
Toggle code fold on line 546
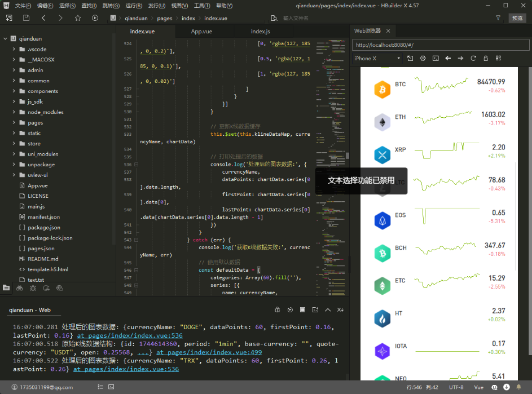point(136,270)
